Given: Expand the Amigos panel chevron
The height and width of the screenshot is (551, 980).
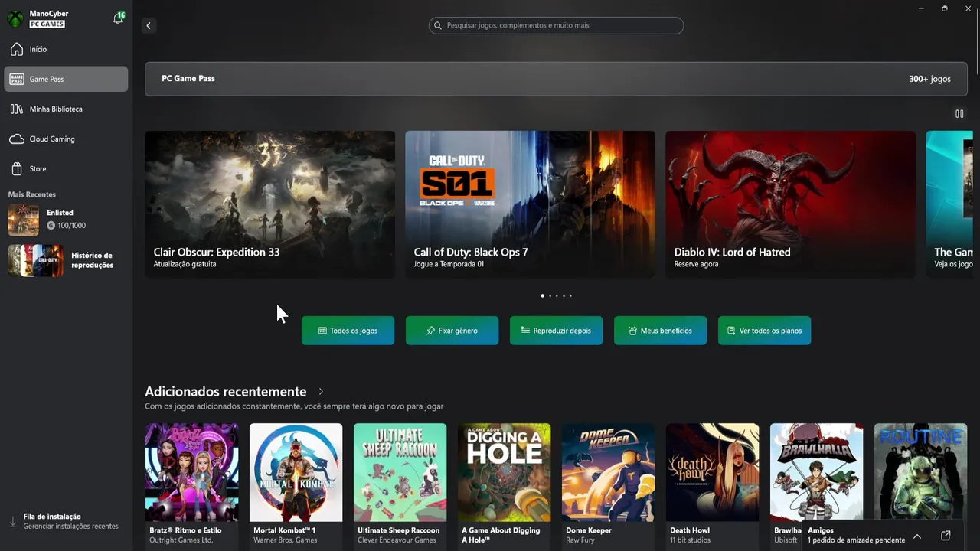Looking at the screenshot, I should [917, 536].
